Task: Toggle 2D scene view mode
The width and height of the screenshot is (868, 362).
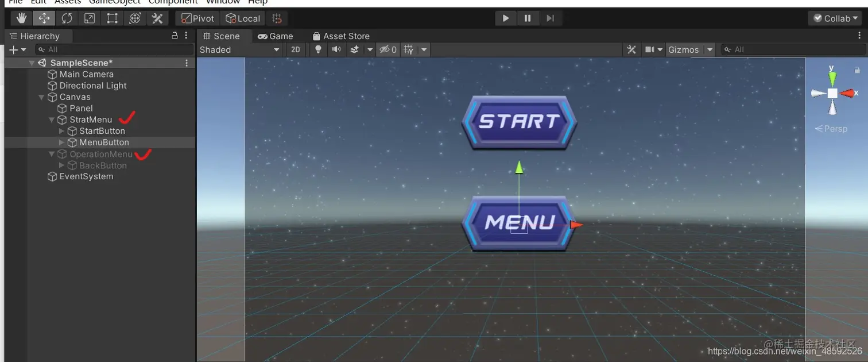Action: pos(296,50)
